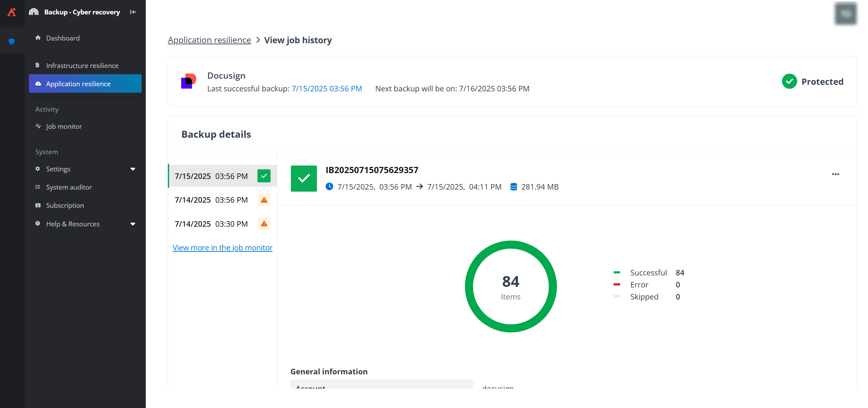Click the Subscription icon in the sidebar
This screenshot has width=868, height=408.
click(38, 205)
